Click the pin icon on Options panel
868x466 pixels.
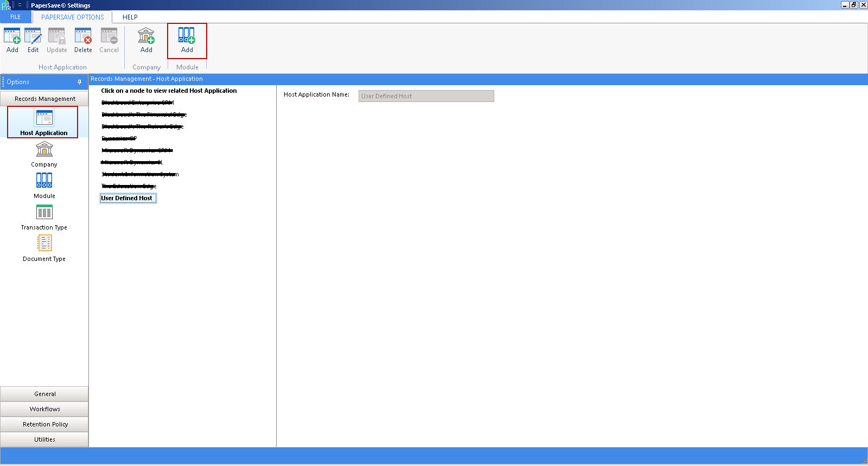79,82
